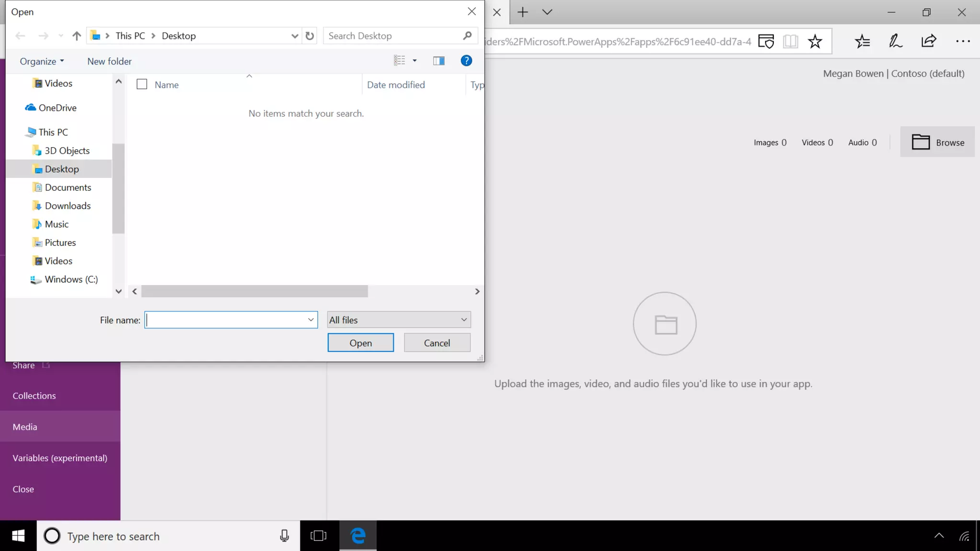Click the Browse media button
Image resolution: width=980 pixels, height=551 pixels.
click(937, 142)
